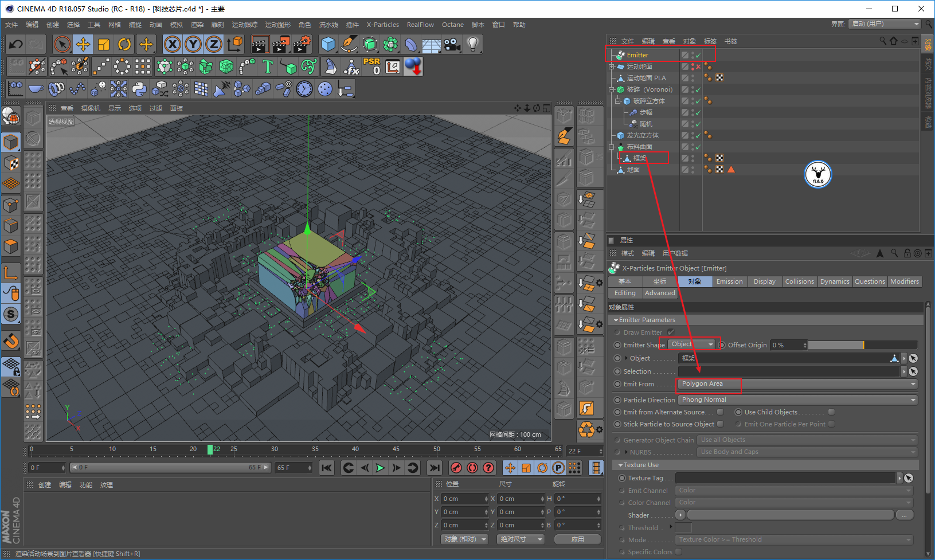
Task: Enable Emit from Alternate Source checkbox
Action: (x=721, y=412)
